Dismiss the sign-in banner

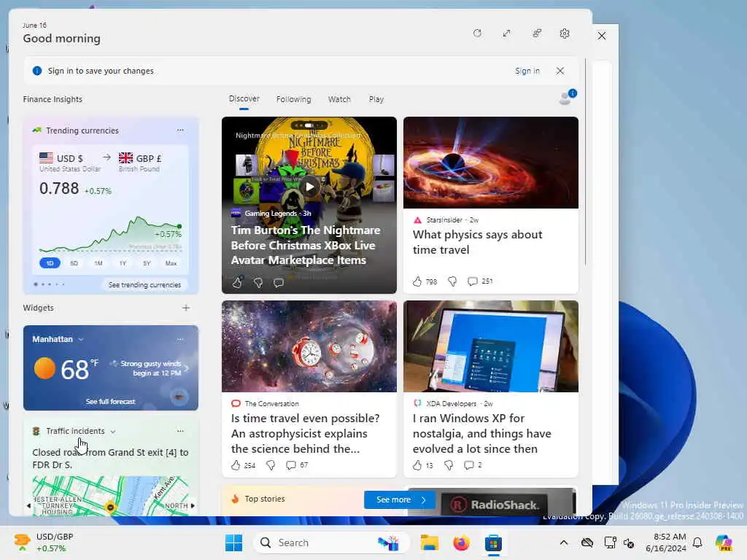pos(560,71)
